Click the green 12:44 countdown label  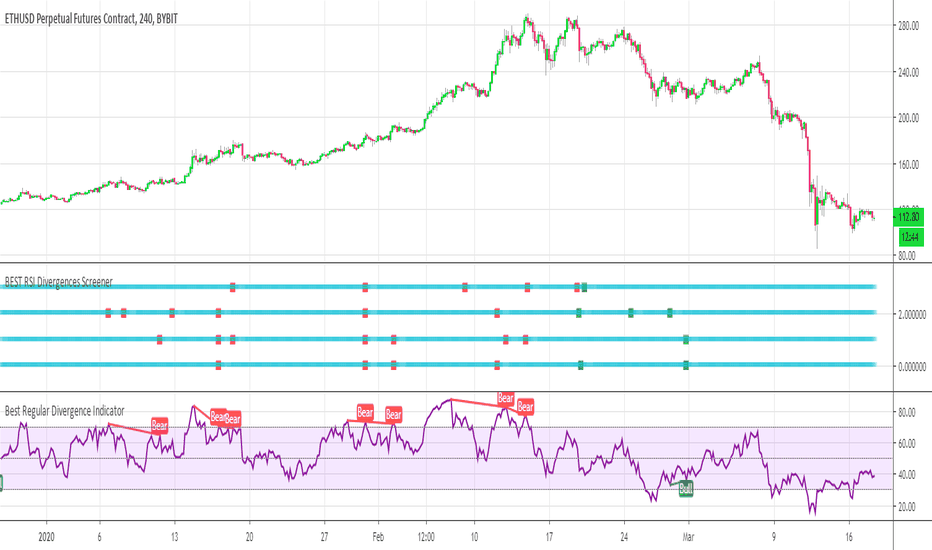[x=911, y=237]
